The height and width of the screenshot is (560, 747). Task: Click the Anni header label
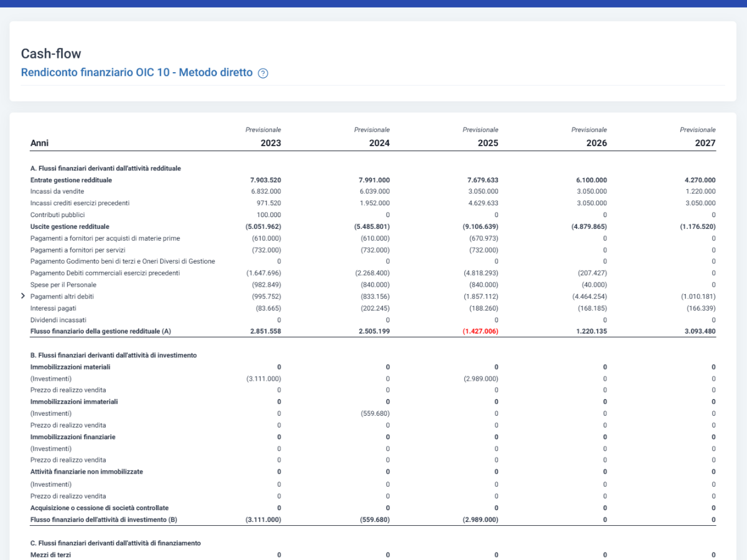tap(39, 143)
